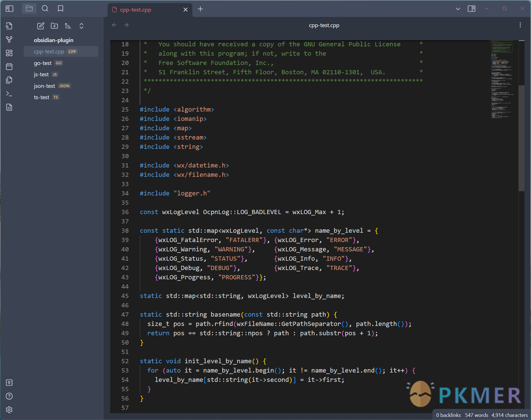The width and height of the screenshot is (531, 420).
Task: Open the tab list dropdown arrow
Action: click(x=458, y=9)
